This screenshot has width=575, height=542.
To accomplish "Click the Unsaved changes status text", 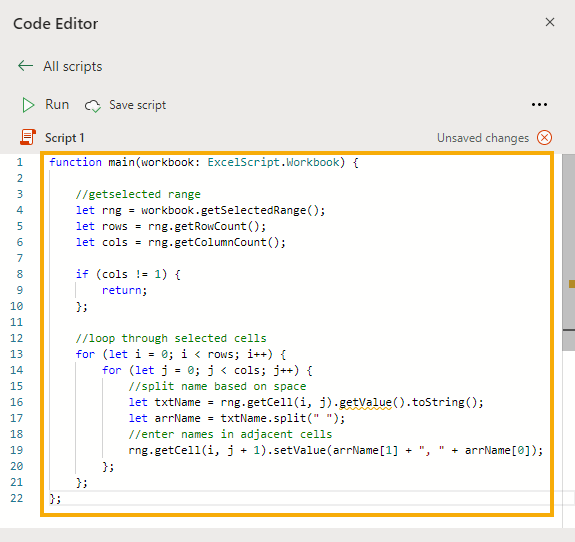I will (x=483, y=138).
